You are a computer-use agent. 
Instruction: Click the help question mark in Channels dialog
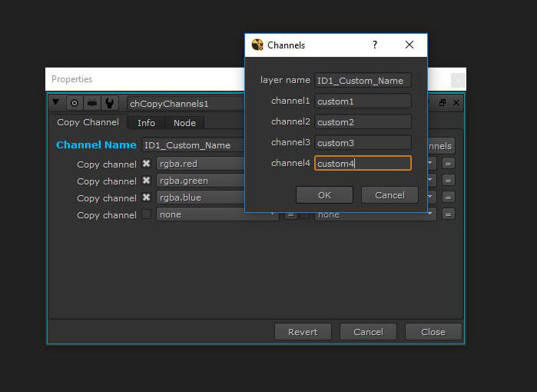click(375, 45)
